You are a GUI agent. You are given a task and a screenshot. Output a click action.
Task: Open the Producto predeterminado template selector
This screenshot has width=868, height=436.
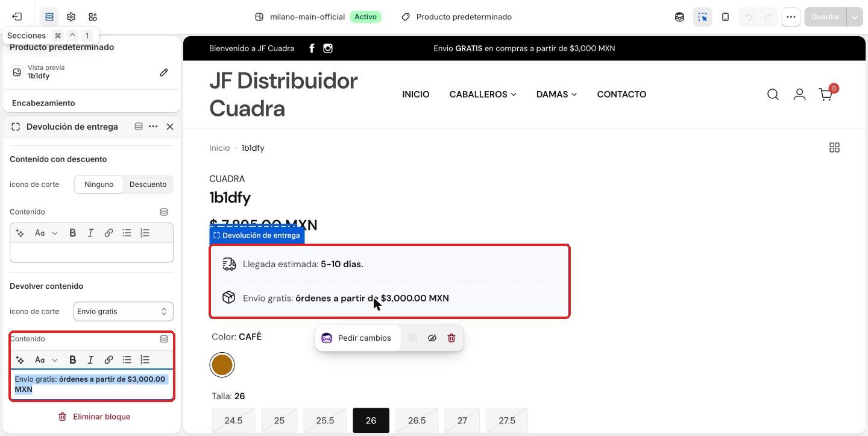pos(457,17)
